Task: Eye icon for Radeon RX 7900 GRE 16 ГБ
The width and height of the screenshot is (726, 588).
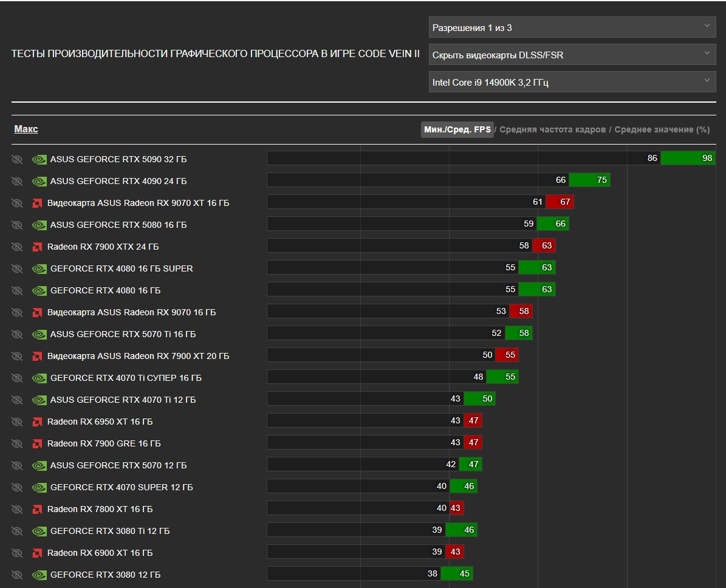Action: (x=17, y=443)
